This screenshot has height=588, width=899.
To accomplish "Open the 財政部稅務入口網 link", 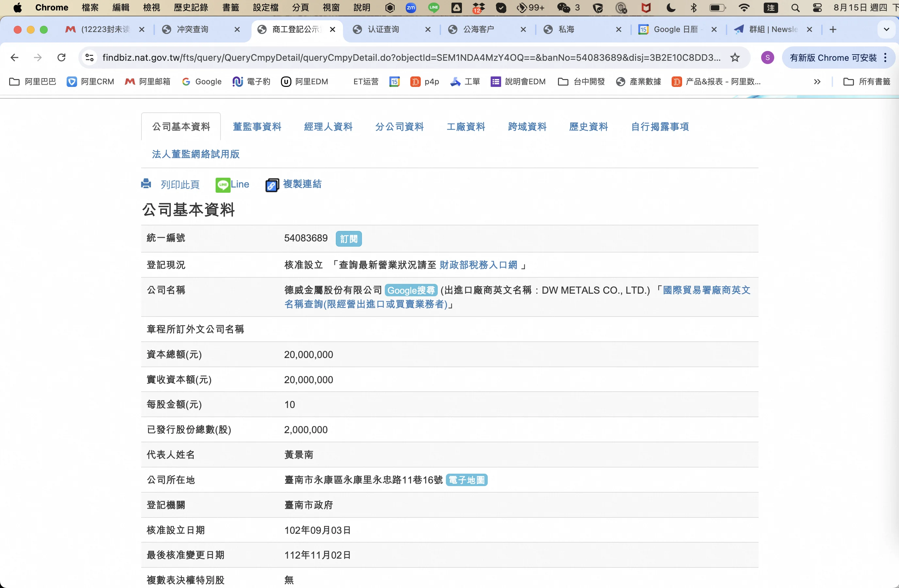I will (478, 265).
